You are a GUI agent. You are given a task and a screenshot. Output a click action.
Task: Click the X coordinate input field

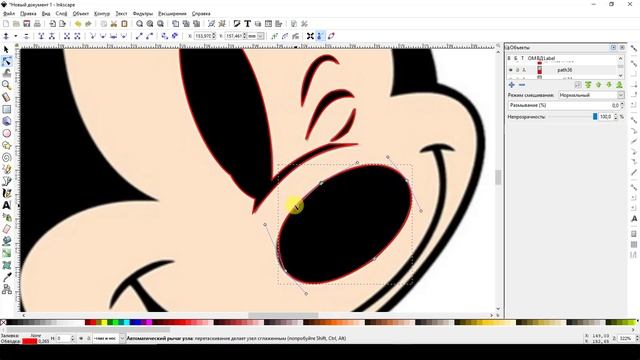(203, 36)
